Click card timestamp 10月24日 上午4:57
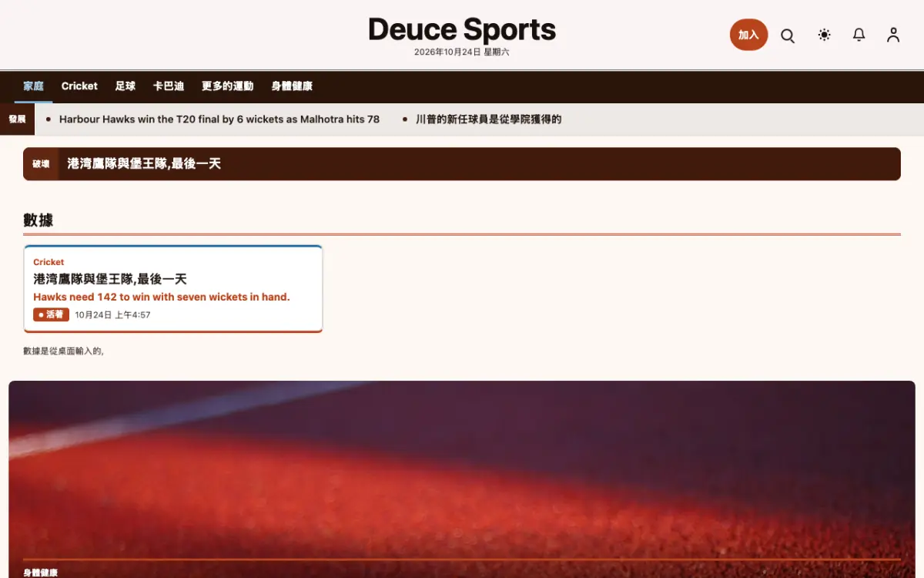924x578 pixels. (x=112, y=315)
